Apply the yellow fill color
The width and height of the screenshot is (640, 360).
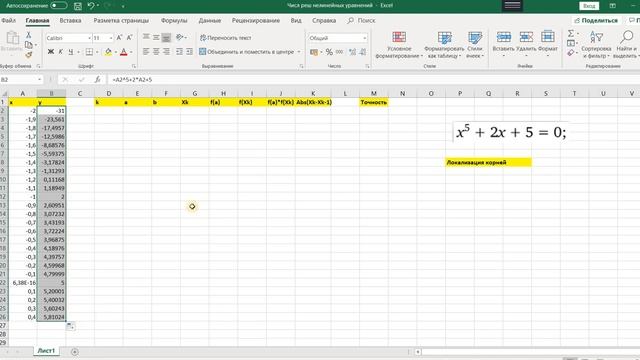click(x=108, y=52)
